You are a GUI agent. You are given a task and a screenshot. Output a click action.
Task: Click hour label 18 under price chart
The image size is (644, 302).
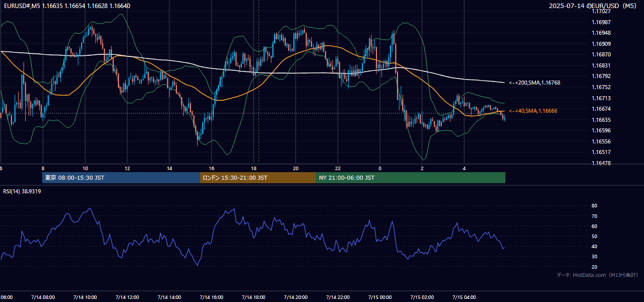(253, 169)
